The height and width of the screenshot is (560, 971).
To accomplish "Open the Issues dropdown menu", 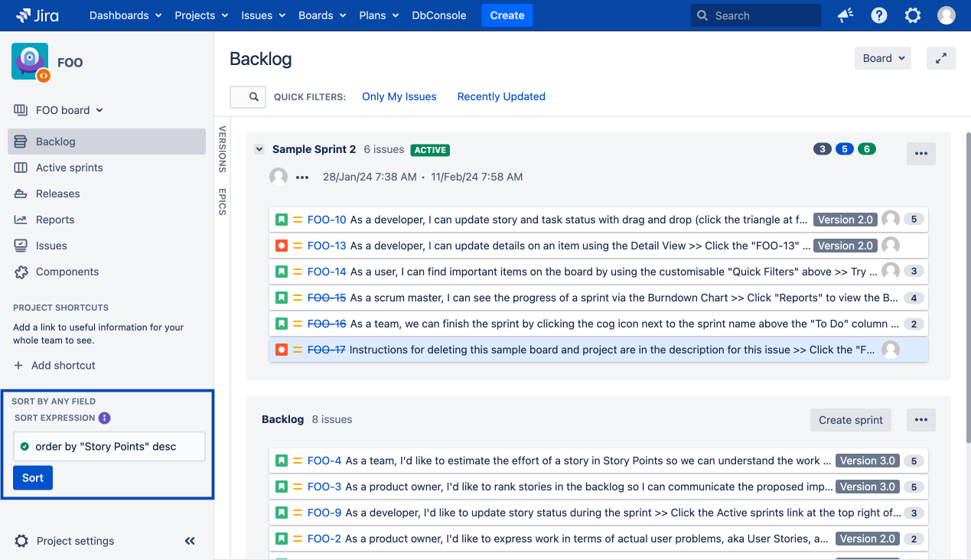I will pos(262,15).
